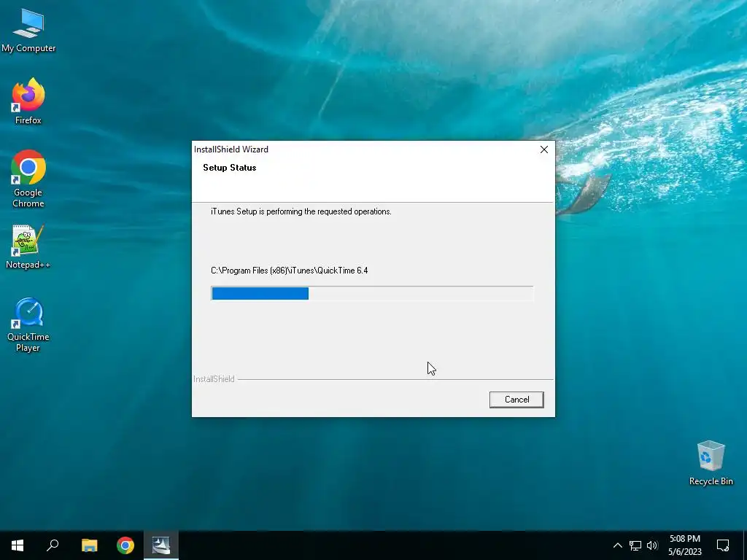Select the Firefox desktop shortcut

(28, 101)
